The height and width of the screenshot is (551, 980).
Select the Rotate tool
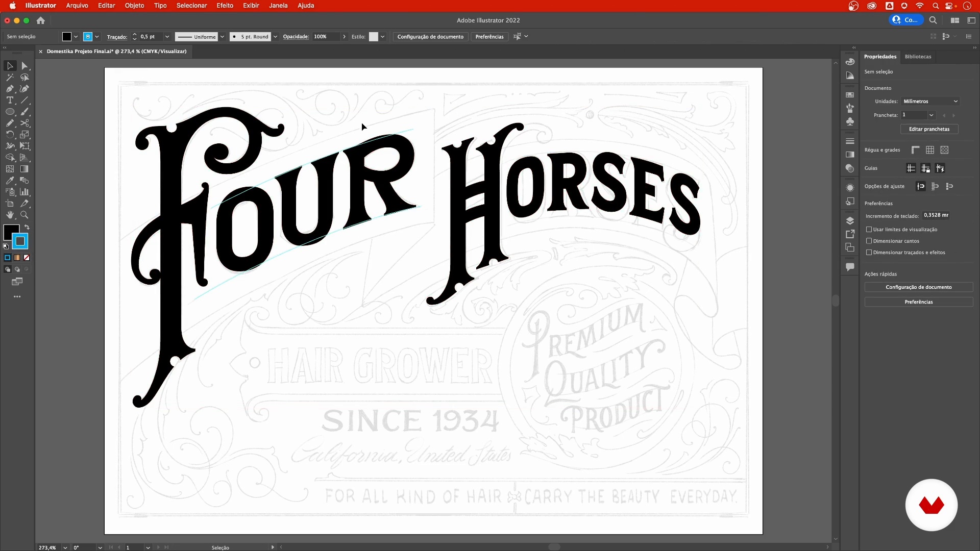[10, 135]
